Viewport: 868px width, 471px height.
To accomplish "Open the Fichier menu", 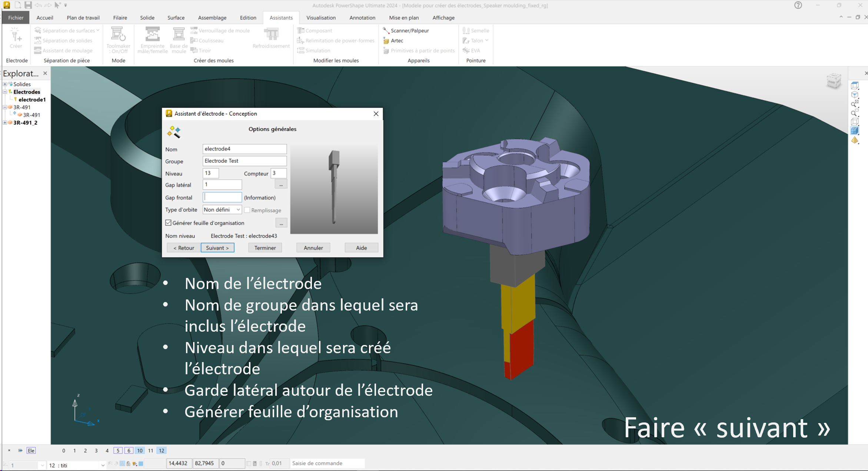I will [x=16, y=17].
